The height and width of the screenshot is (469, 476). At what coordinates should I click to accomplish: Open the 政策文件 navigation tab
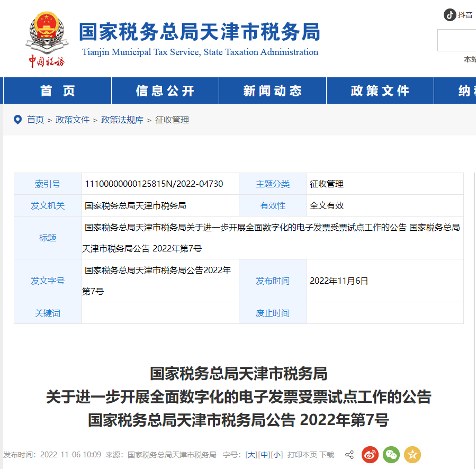pos(380,91)
